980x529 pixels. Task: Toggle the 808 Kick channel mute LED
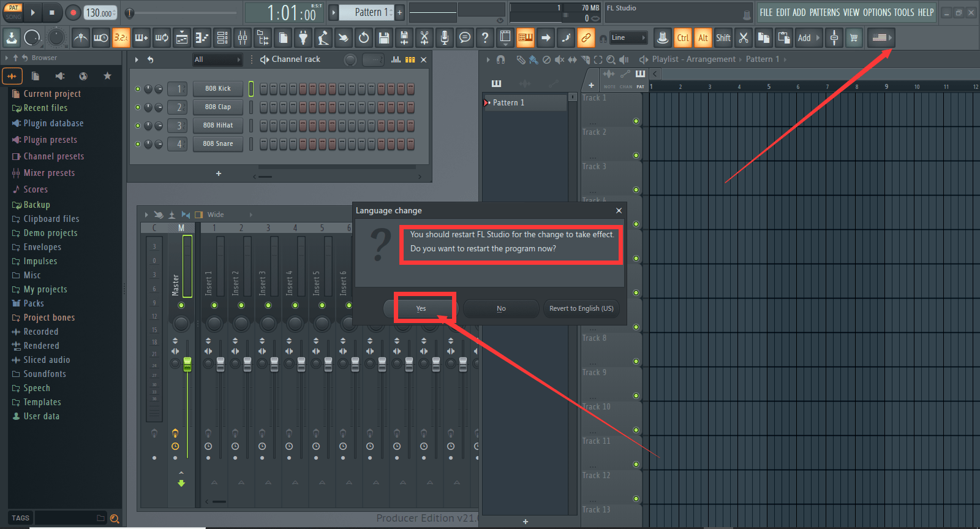point(138,89)
